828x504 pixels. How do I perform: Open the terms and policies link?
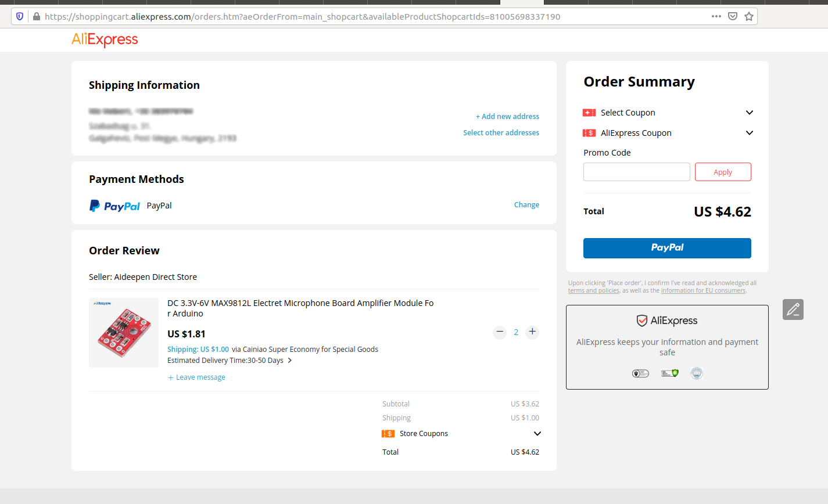tap(594, 290)
